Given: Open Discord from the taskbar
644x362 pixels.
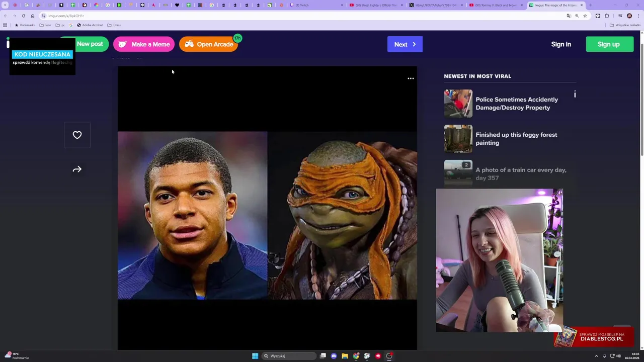Looking at the screenshot, I should pos(334,356).
